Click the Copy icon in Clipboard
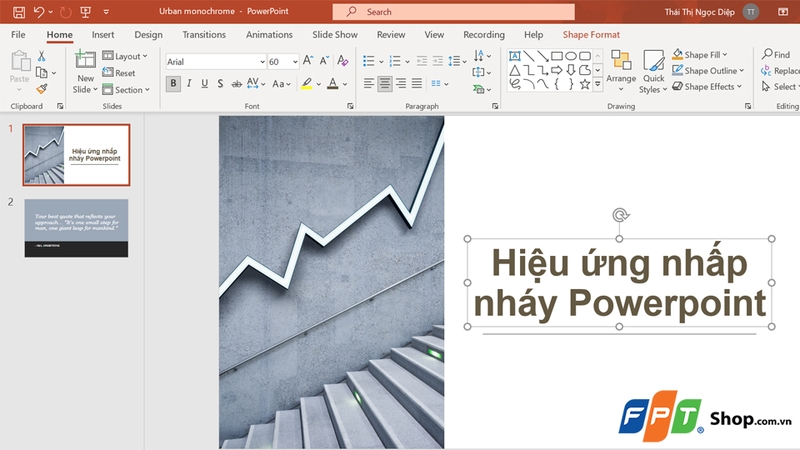Image resolution: width=800 pixels, height=450 pixels. 42,73
